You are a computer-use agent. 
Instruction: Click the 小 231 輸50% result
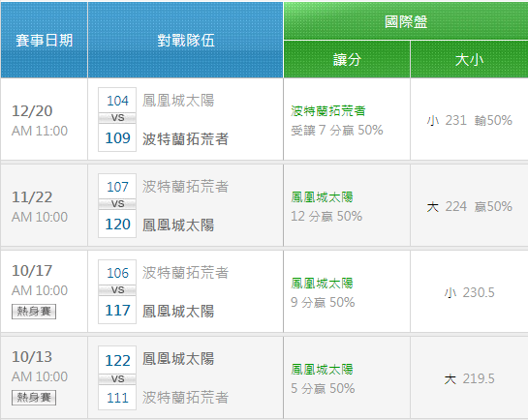tap(470, 120)
